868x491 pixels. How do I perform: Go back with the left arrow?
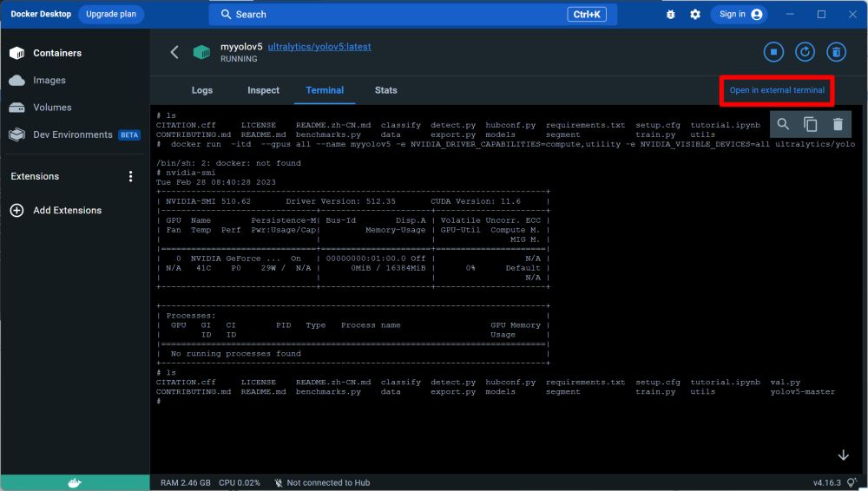pyautogui.click(x=174, y=52)
